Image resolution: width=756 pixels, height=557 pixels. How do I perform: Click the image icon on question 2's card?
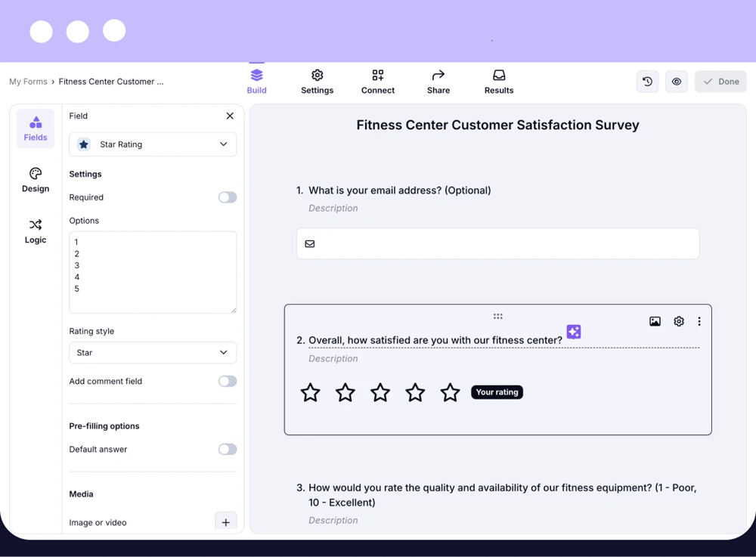(x=655, y=320)
